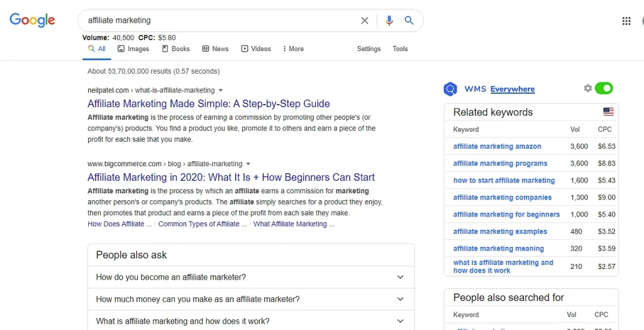Switch to the Images tab
This screenshot has width=644, height=330.
[x=133, y=48]
